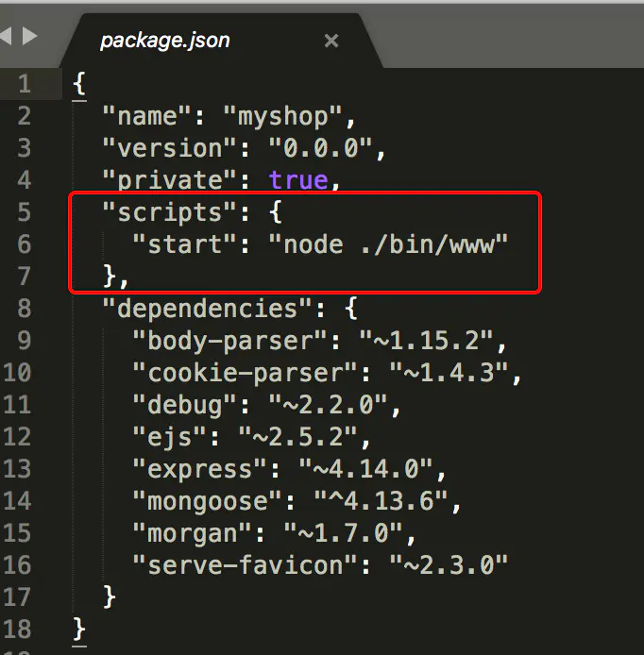Click the tab scroll left arrow
The height and width of the screenshot is (655, 644).
coord(6,38)
